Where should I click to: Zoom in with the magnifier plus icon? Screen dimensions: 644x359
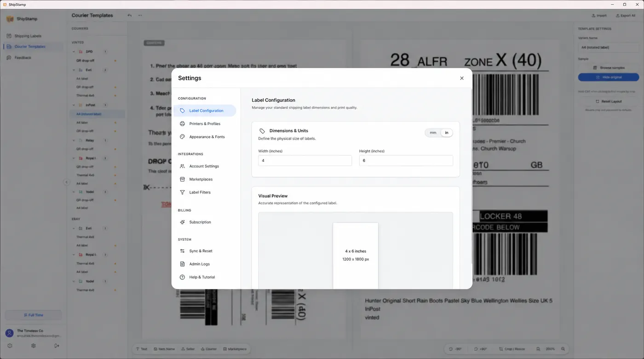pyautogui.click(x=563, y=349)
